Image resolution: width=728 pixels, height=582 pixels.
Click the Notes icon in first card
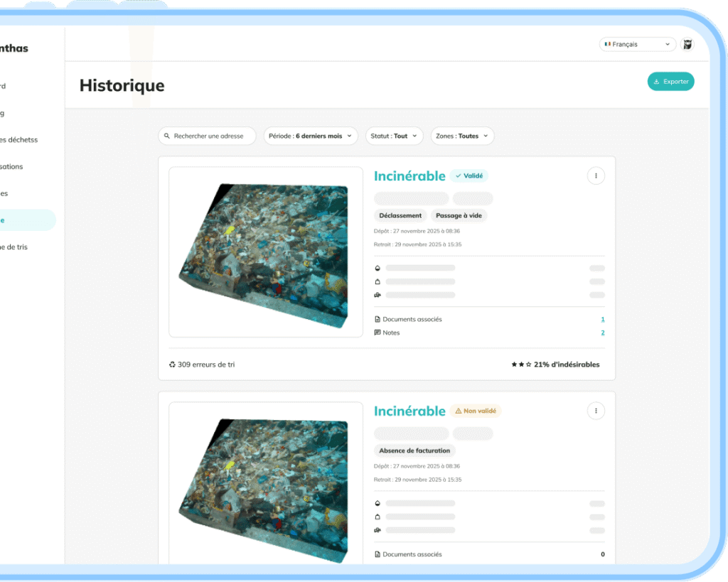378,333
